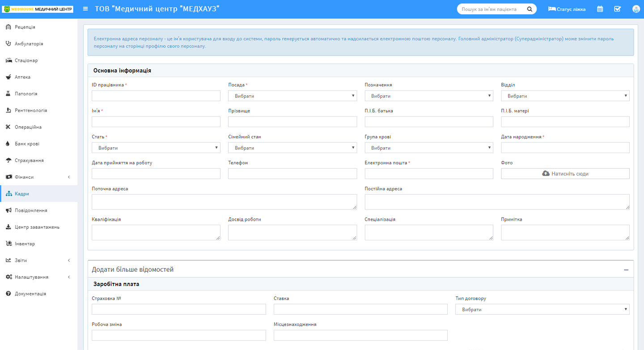
Task: Click the Аптека mortar icon
Action: 8,77
